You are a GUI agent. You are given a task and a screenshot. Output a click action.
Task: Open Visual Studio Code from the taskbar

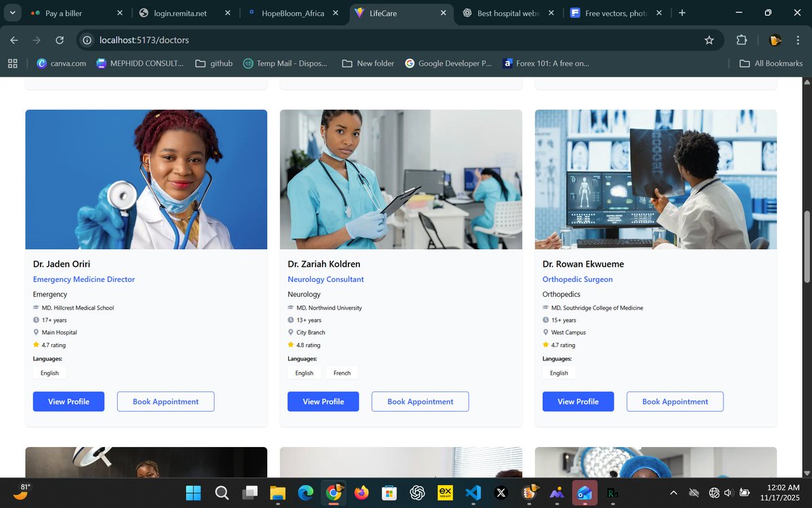tap(472, 492)
